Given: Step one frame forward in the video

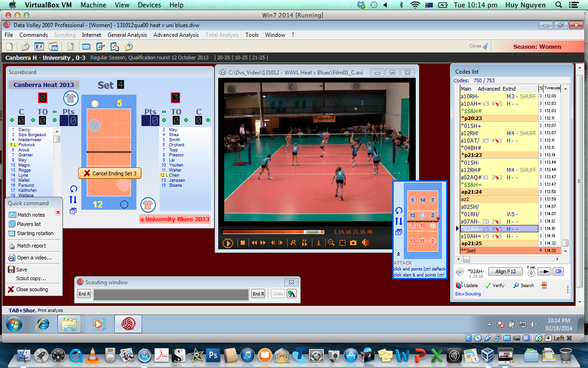Looking at the screenshot, I should pyautogui.click(x=280, y=243).
